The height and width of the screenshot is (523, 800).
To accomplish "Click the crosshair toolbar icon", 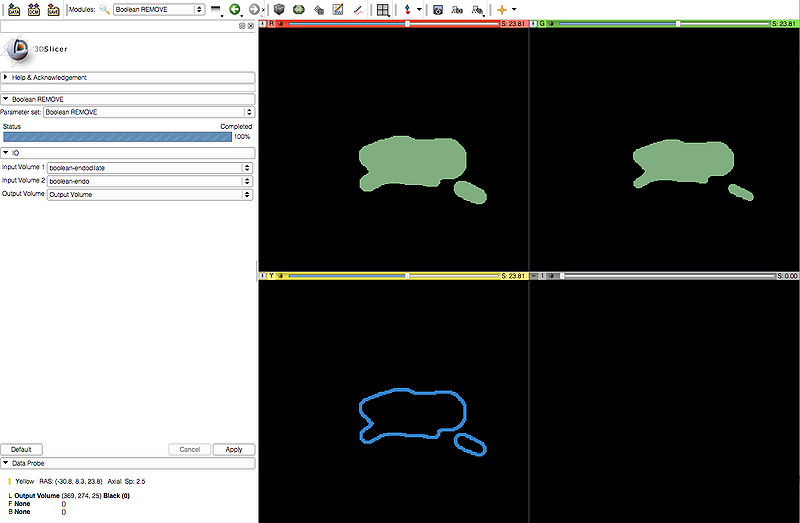I will click(502, 9).
